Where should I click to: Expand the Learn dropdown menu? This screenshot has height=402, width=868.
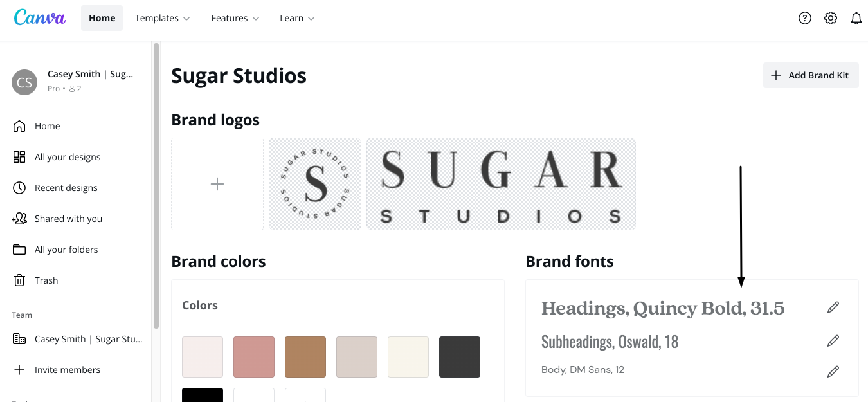[x=297, y=18]
